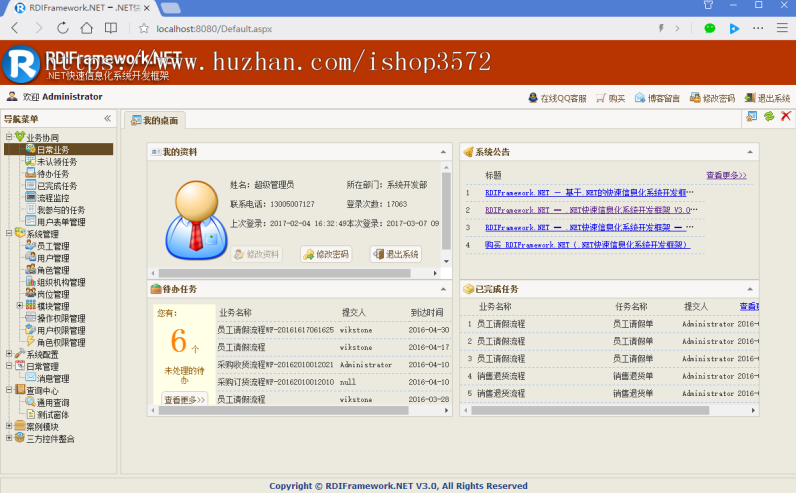Screen dimensions: 796x493
Task: Open browser hamburger menu icon
Action: tap(782, 28)
